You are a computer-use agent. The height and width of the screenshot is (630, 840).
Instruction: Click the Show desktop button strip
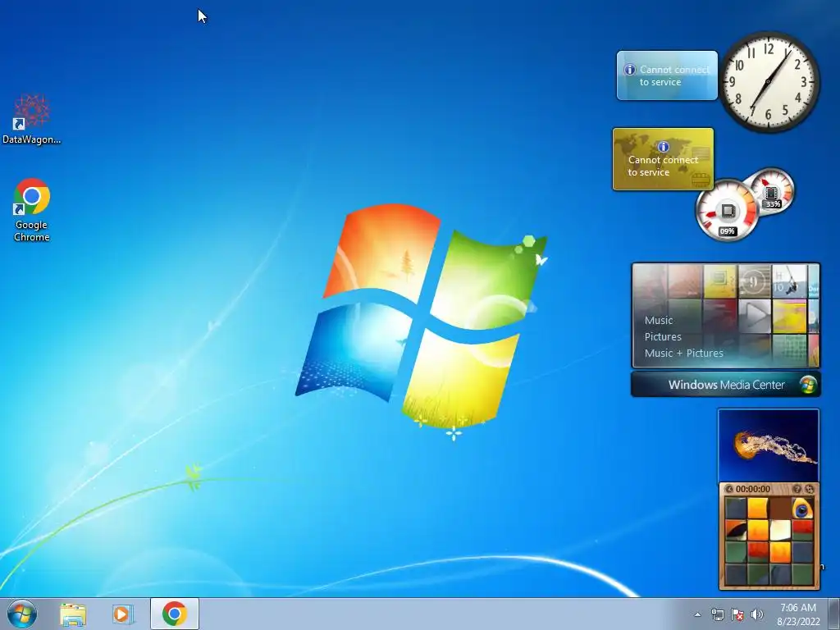coord(834,614)
